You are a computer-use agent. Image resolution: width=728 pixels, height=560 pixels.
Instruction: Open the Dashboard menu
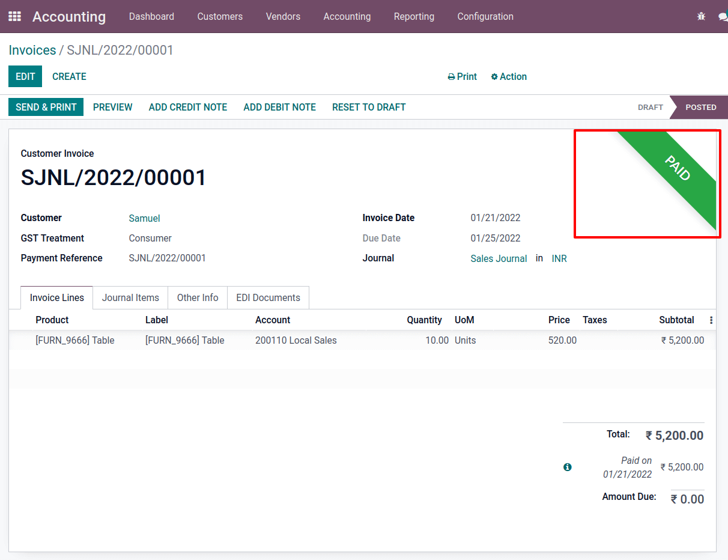pos(151,16)
